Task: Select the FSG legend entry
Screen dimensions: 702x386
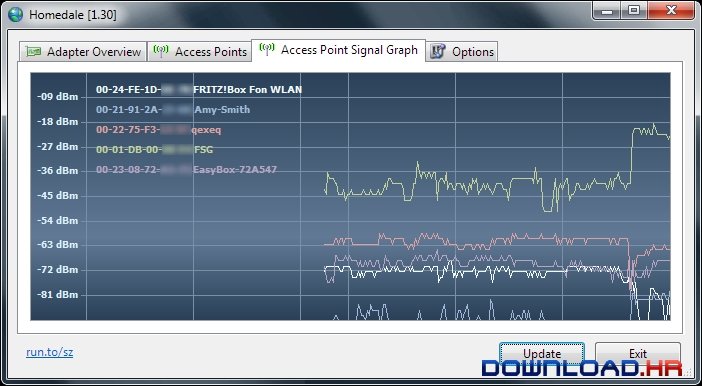Action: (x=154, y=150)
